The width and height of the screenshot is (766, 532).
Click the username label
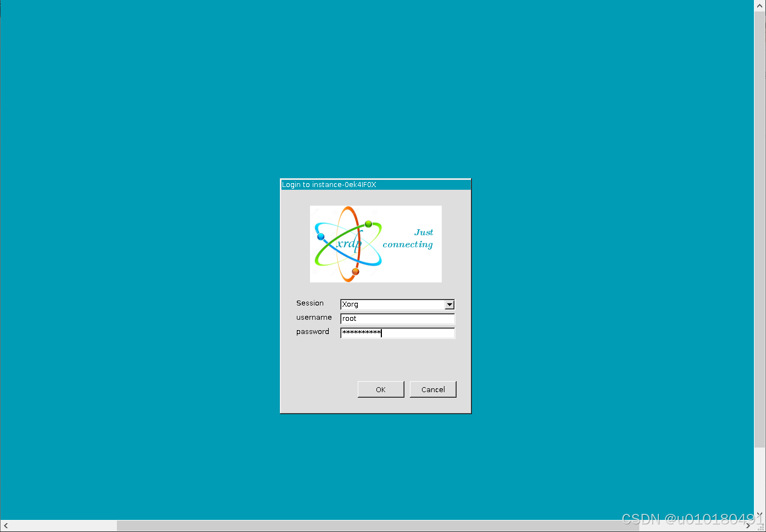314,318
